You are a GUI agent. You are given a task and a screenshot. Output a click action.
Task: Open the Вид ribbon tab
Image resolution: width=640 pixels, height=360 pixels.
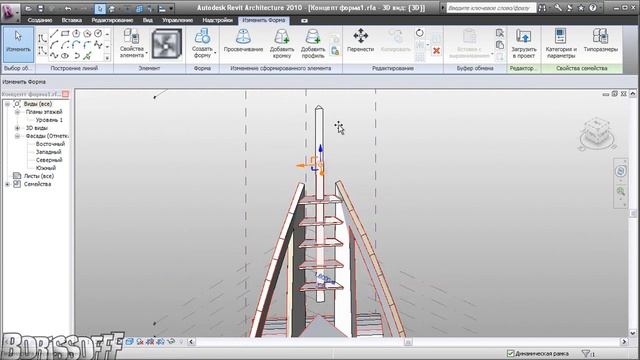(x=148, y=20)
